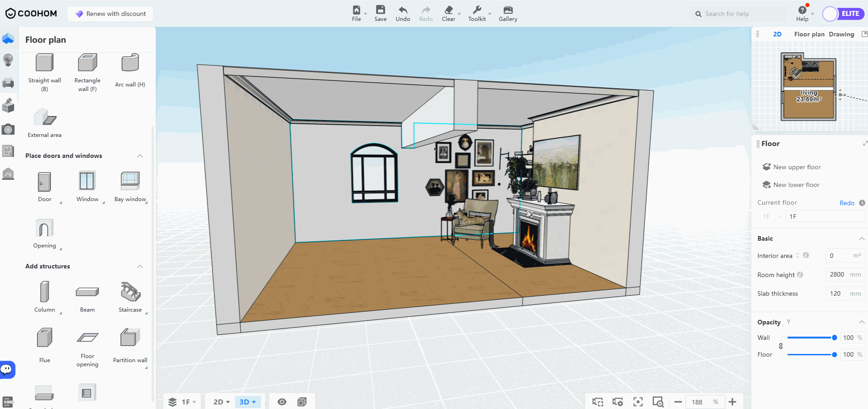Click the Save icon in toolbar
Image resolution: width=868 pixels, height=409 pixels.
(380, 13)
